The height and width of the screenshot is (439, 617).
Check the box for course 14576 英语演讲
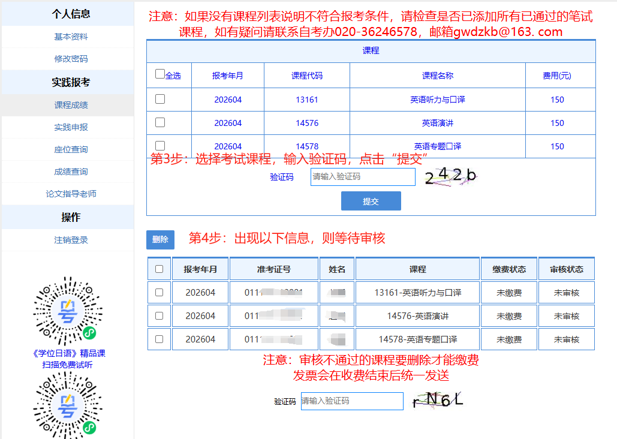click(160, 123)
